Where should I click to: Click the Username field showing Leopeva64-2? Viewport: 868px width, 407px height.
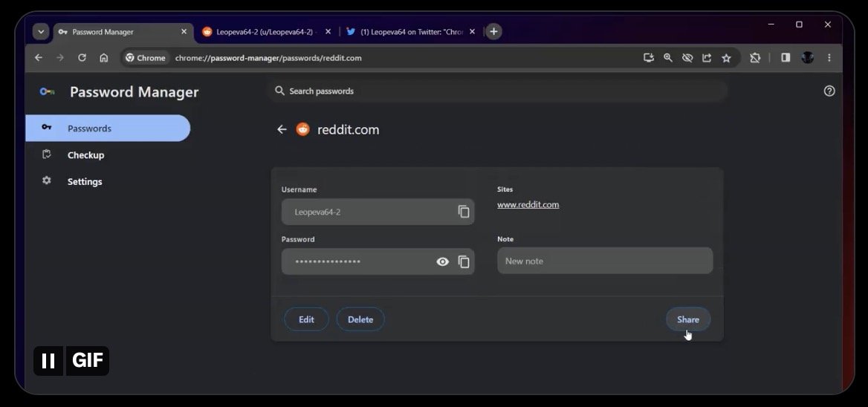pyautogui.click(x=378, y=212)
